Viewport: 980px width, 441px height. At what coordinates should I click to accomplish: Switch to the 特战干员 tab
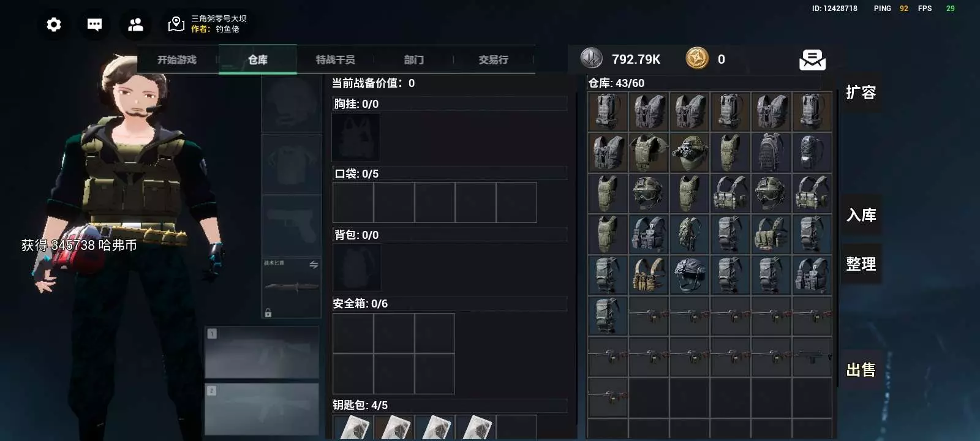pos(335,59)
